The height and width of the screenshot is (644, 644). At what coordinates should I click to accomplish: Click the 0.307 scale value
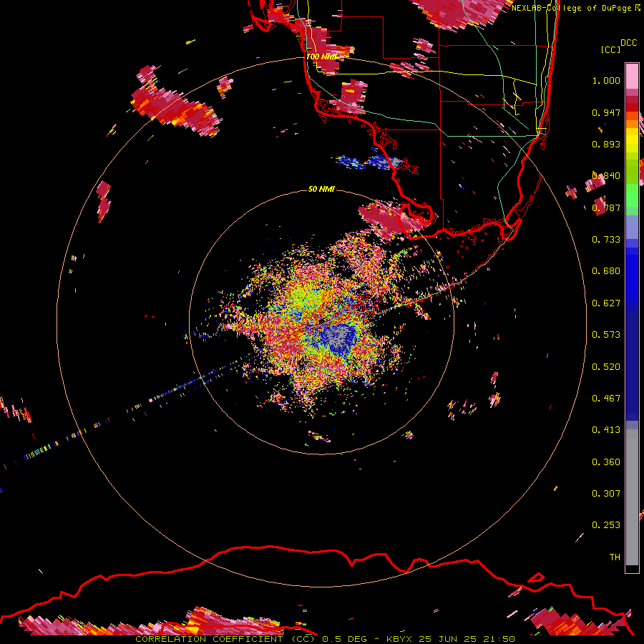pos(606,494)
